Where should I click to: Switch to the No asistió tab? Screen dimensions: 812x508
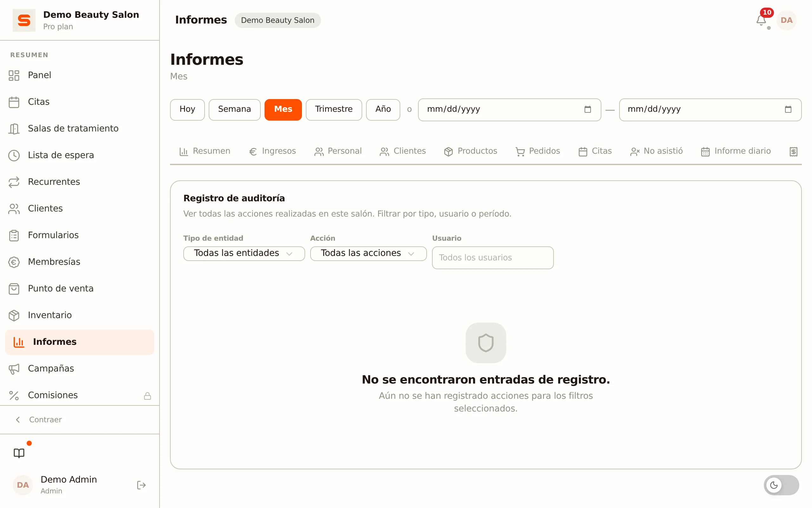656,151
